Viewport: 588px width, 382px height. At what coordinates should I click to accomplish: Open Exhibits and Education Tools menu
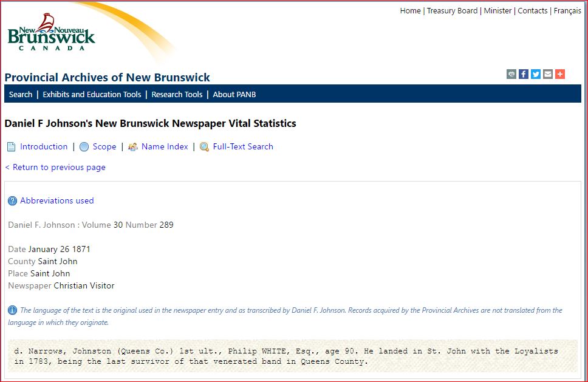(x=92, y=94)
